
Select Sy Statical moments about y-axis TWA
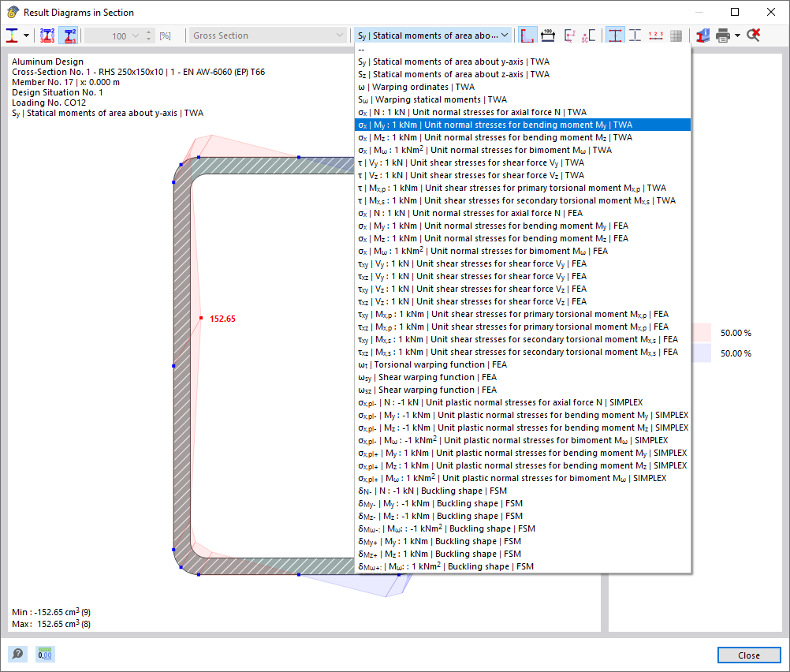[x=523, y=62]
